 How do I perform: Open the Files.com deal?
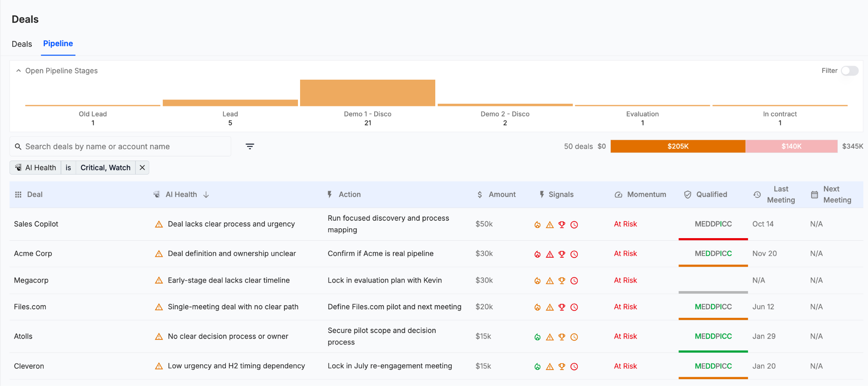[x=30, y=307]
